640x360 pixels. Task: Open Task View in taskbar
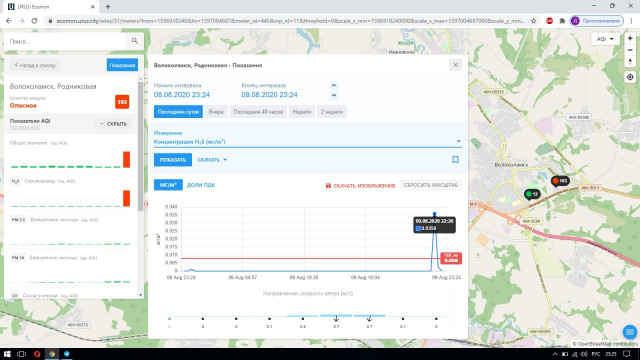(22, 354)
